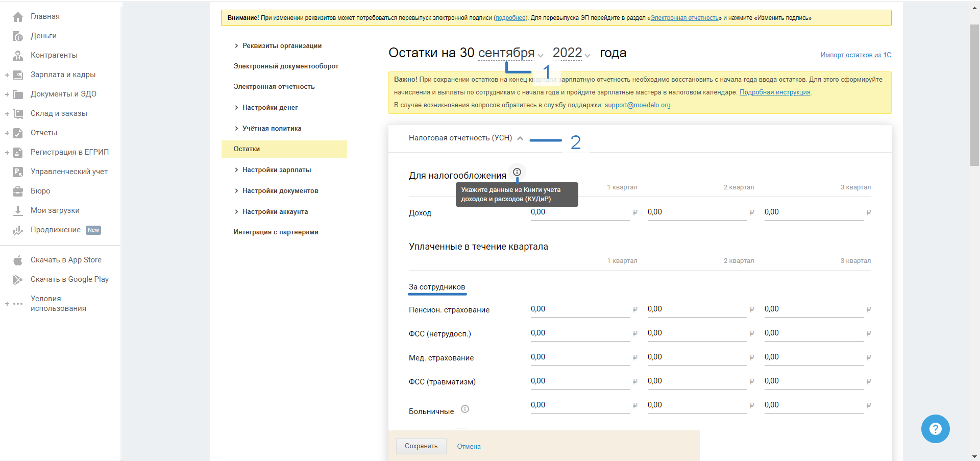This screenshot has height=461, width=980.
Task: Click the info icon next to Для налогообложения
Action: point(517,172)
